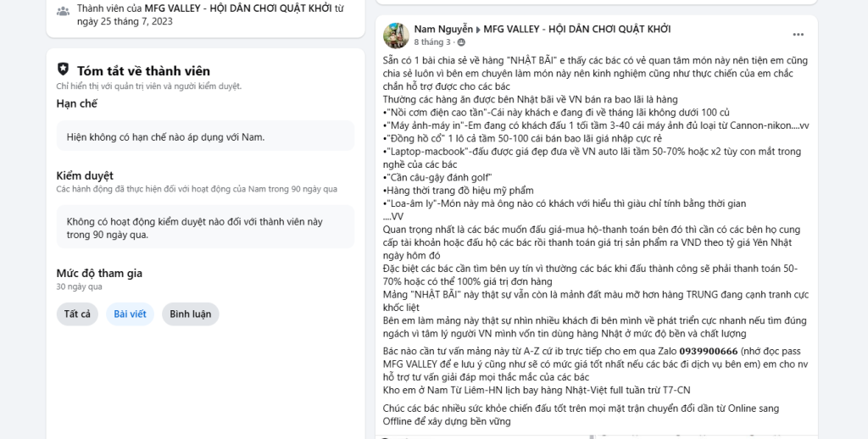This screenshot has height=439, width=868.
Task: Click the Tóm tắt về thành viên heading
Action: tap(143, 70)
